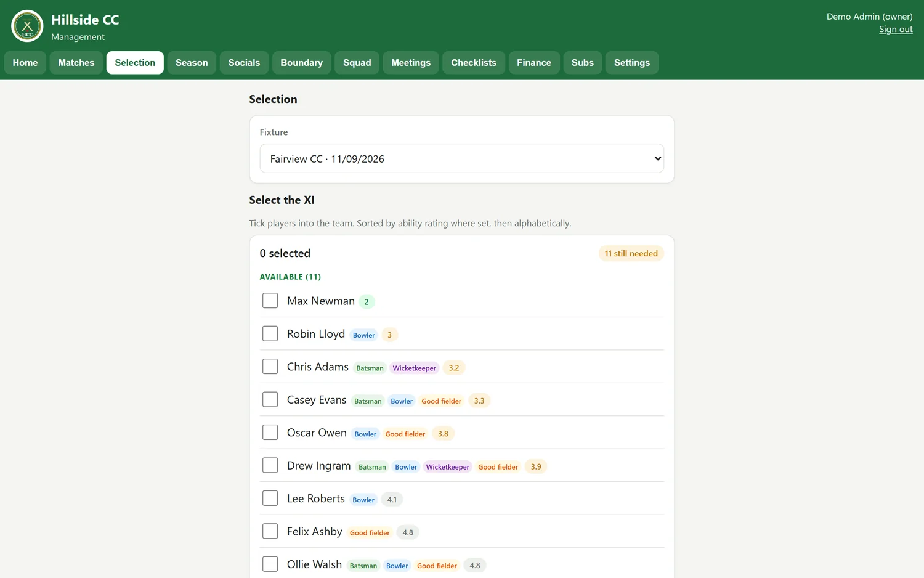
Task: Open the Meetings tab
Action: point(411,63)
